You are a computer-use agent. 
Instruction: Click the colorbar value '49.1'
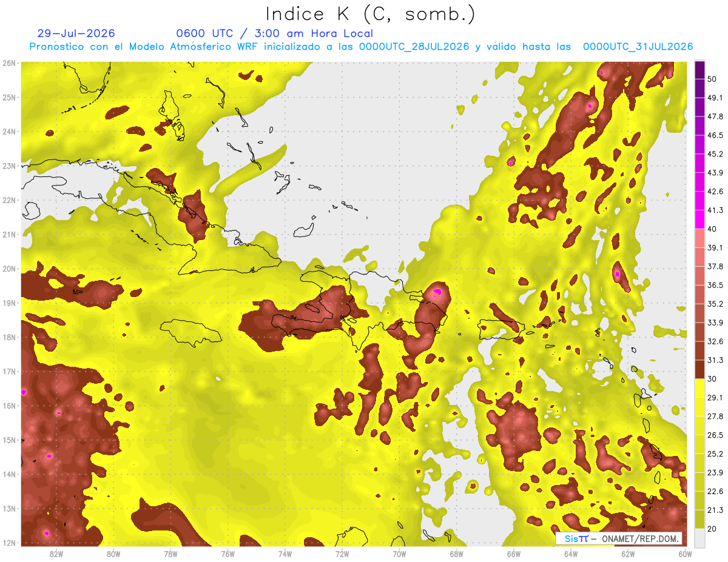click(715, 98)
